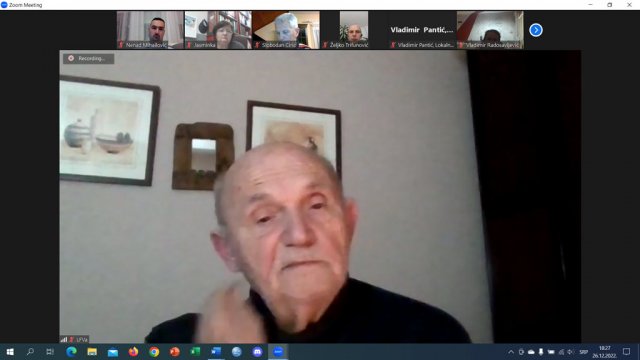Image resolution: width=640 pixels, height=360 pixels.
Task: Launch Microsoft Edge from the taskbar
Action: point(71,351)
